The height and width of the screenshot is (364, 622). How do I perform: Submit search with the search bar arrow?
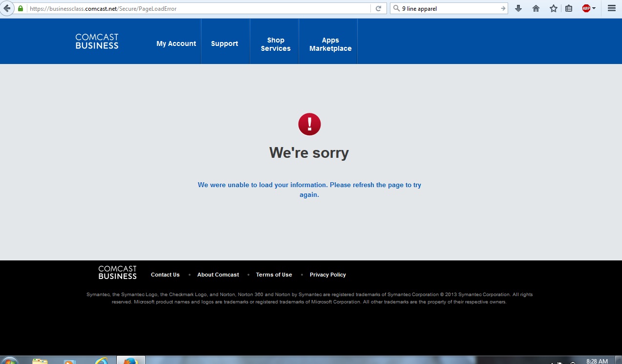click(x=503, y=8)
